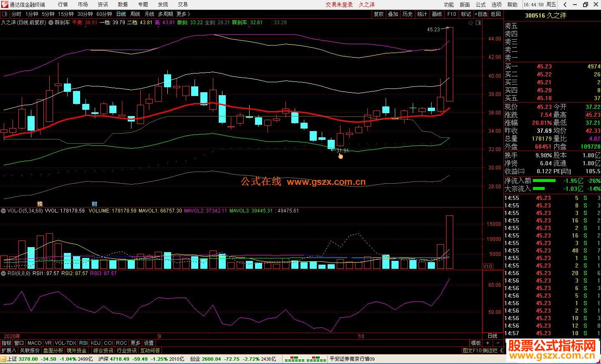The width and height of the screenshot is (601, 364).
Task: Click the panel toggle icon beside the diamond
Action: click(477, 23)
